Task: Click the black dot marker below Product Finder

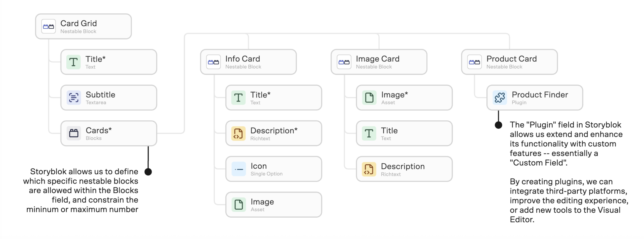Action: pyautogui.click(x=498, y=125)
